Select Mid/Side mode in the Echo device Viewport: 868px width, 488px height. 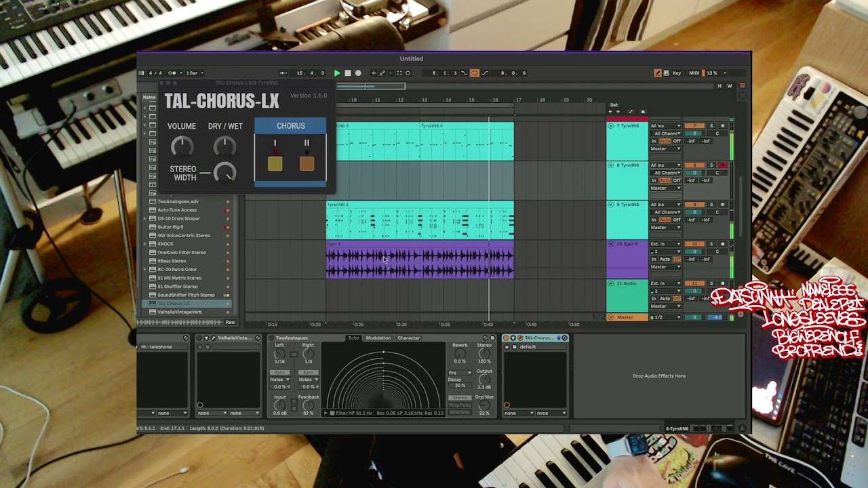(460, 412)
